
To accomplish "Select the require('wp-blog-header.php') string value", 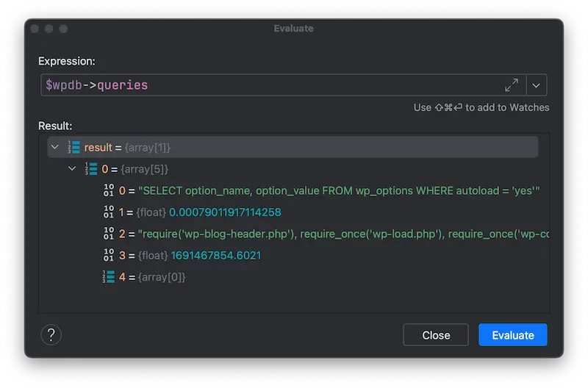I will [x=343, y=234].
